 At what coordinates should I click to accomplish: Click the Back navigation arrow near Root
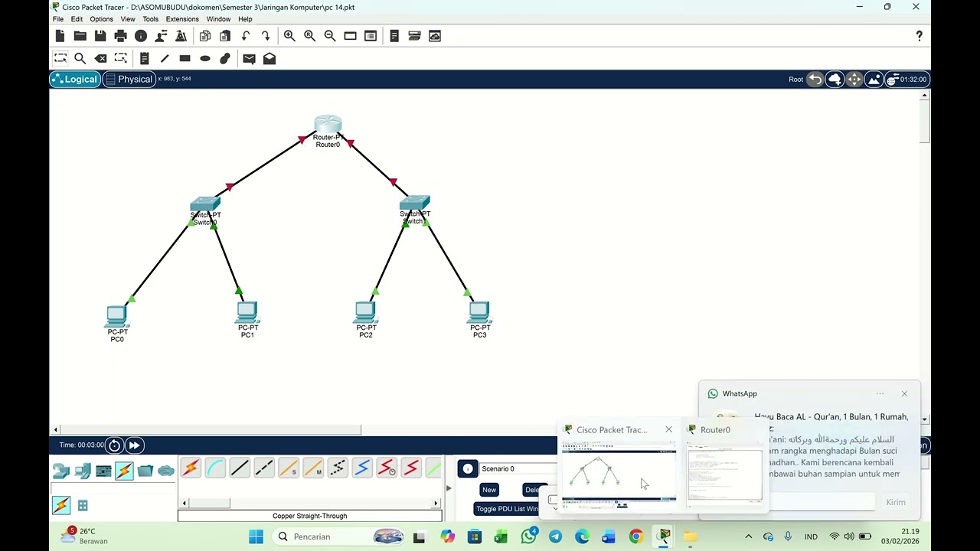815,79
